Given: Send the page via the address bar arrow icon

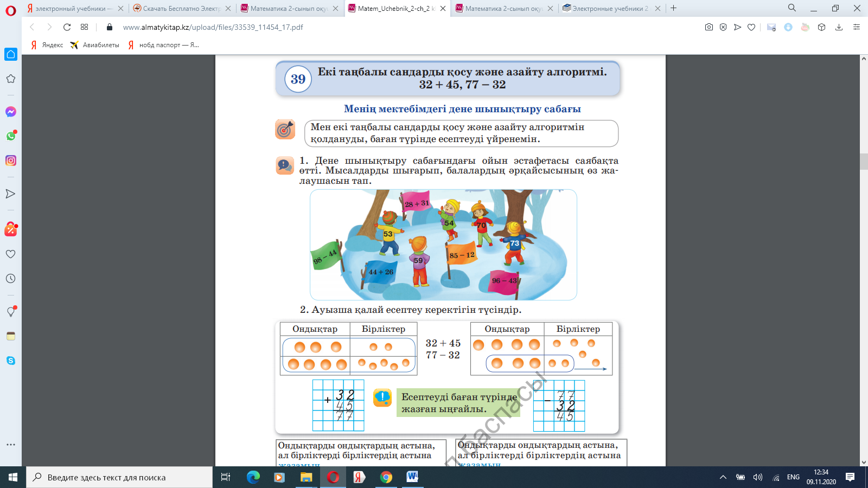Looking at the screenshot, I should coord(737,27).
